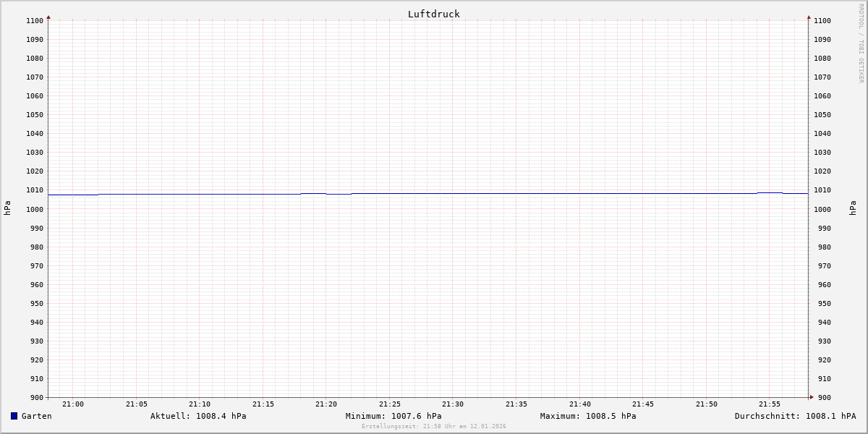The width and height of the screenshot is (868, 434).
Task: Click the RRDTOOL / TOBI OETIKER watermark
Action: 861,43
